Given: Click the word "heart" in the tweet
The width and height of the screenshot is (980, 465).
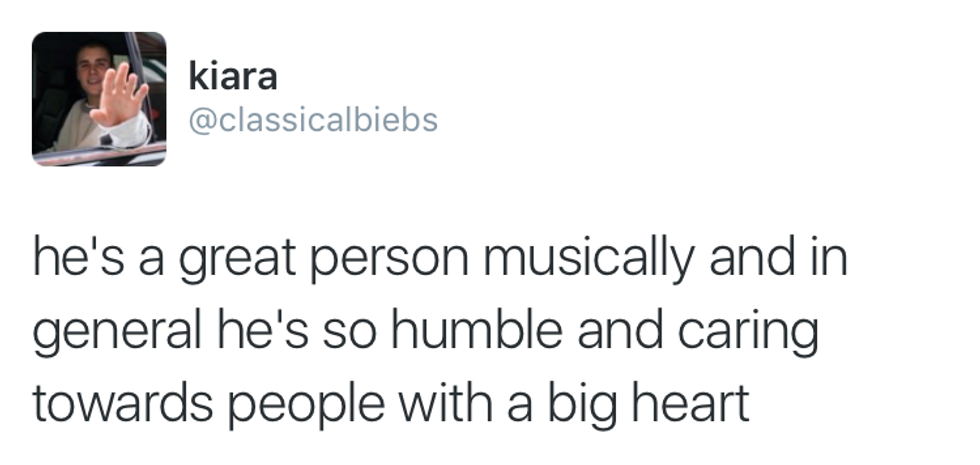Looking at the screenshot, I should coord(696,402).
